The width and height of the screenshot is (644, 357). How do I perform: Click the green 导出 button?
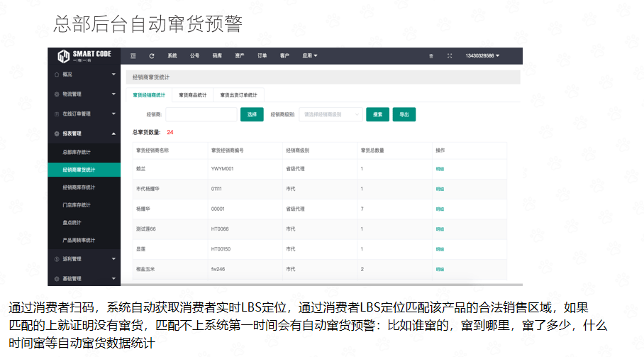point(404,114)
